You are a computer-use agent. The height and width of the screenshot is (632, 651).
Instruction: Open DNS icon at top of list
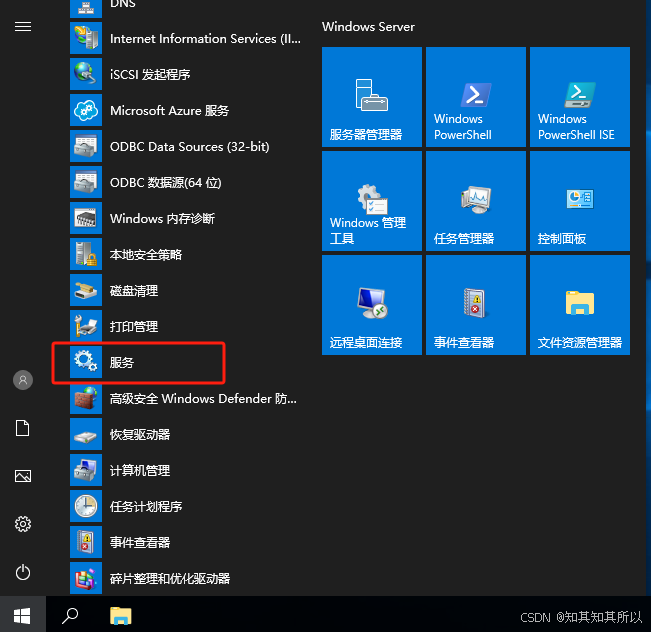point(86,8)
